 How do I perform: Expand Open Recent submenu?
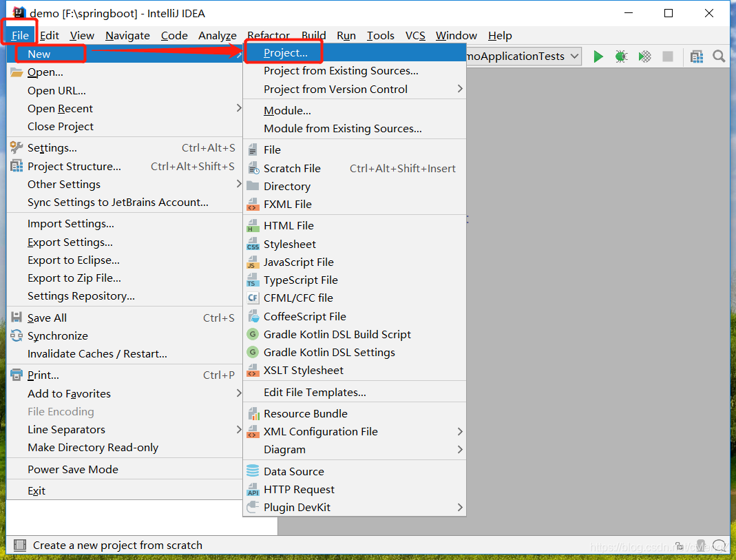click(238, 108)
